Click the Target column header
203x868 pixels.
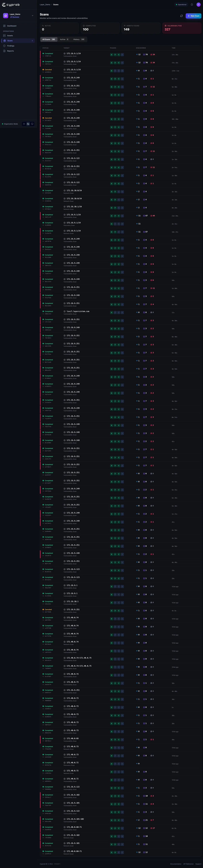click(67, 48)
